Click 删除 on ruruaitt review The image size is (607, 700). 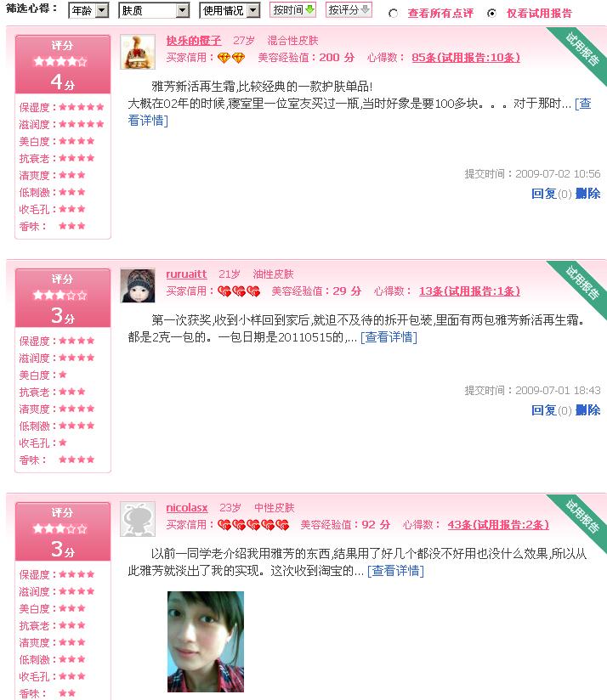(587, 409)
